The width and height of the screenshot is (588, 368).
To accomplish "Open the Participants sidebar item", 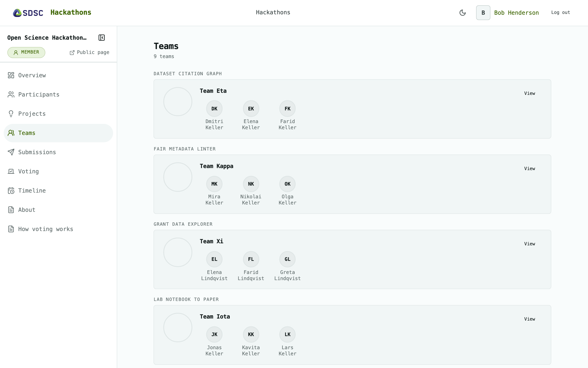I will (x=58, y=94).
